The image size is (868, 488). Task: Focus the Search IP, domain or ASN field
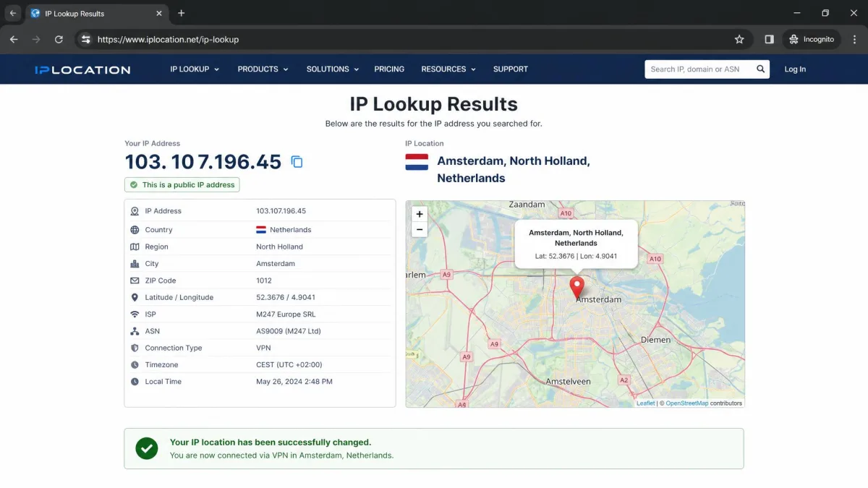[698, 69]
